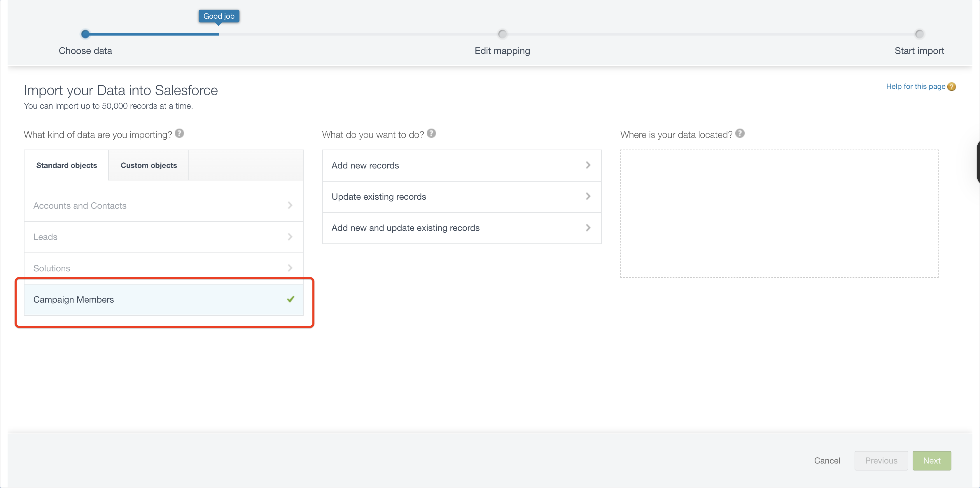Expand the Solutions row chevron
This screenshot has height=488, width=980.
coord(290,268)
